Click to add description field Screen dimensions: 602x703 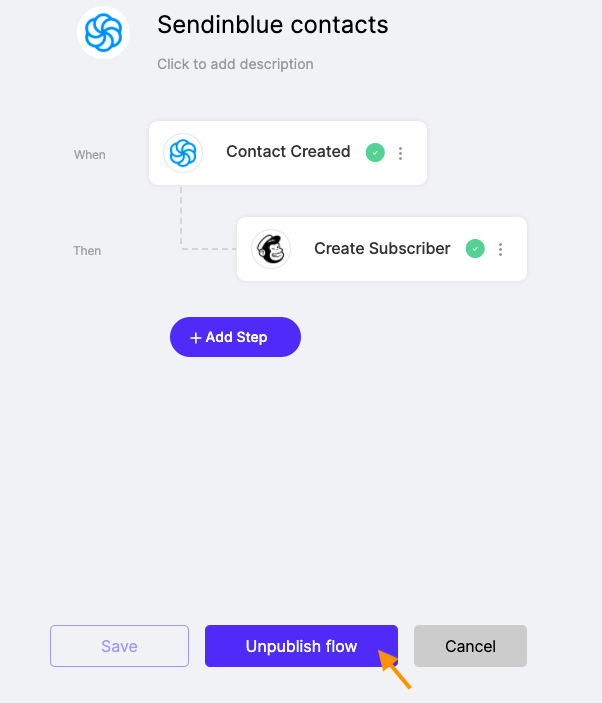click(235, 64)
